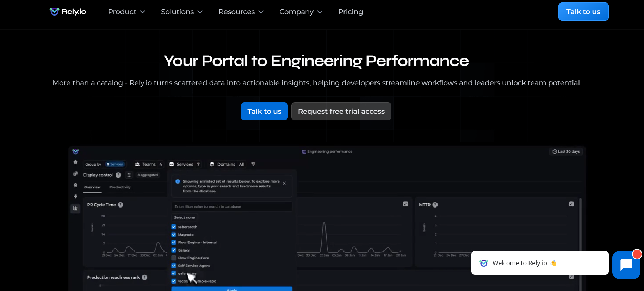
Task: Expand the middle chart panel left of MTTR
Action: pos(405,204)
